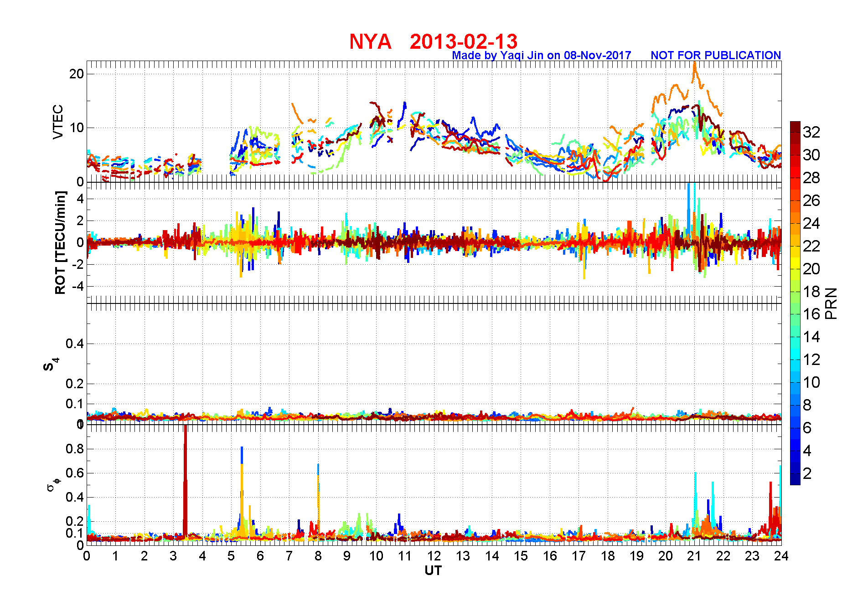Click x-axis tick label 0
The height and width of the screenshot is (606, 868).
point(87,556)
